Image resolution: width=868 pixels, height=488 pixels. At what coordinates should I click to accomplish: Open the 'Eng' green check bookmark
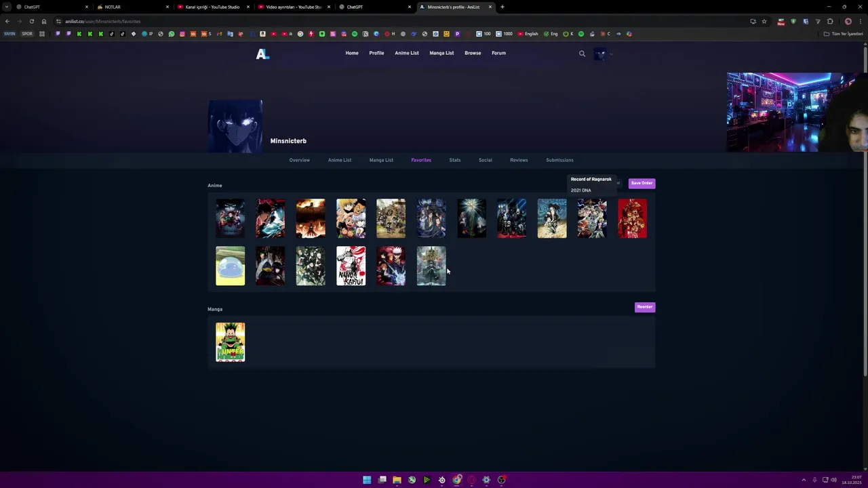tap(551, 34)
